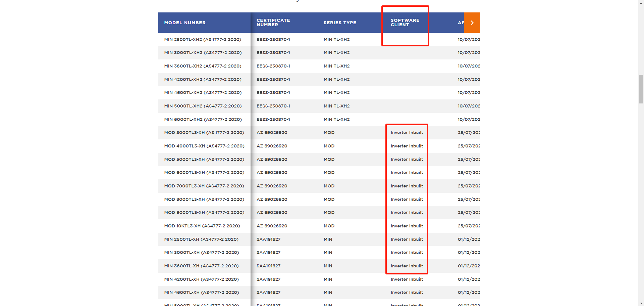Click the orange right arrow scroll button
The image size is (644, 306).
coord(472,23)
